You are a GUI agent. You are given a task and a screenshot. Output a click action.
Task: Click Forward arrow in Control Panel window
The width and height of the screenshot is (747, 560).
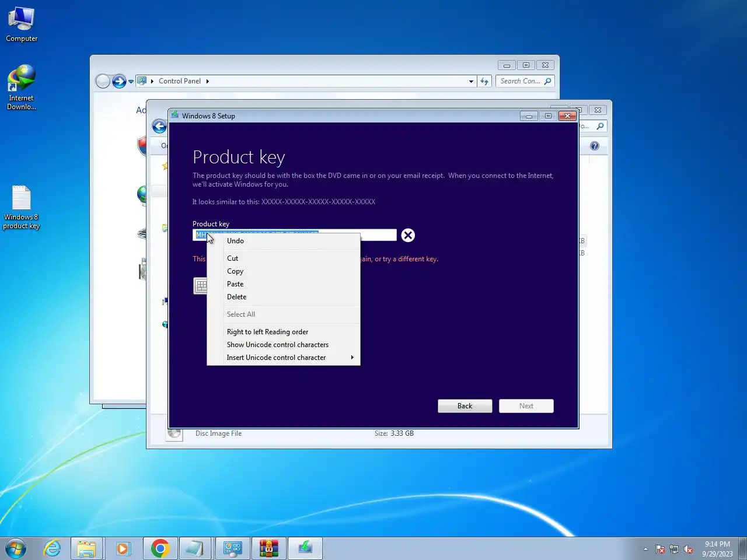click(x=119, y=81)
